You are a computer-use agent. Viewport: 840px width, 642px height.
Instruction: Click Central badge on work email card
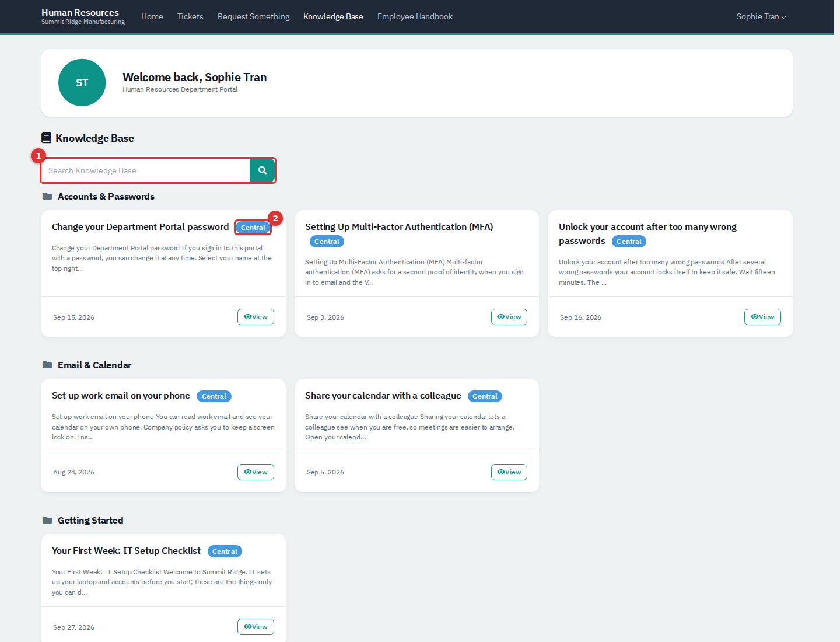[214, 396]
